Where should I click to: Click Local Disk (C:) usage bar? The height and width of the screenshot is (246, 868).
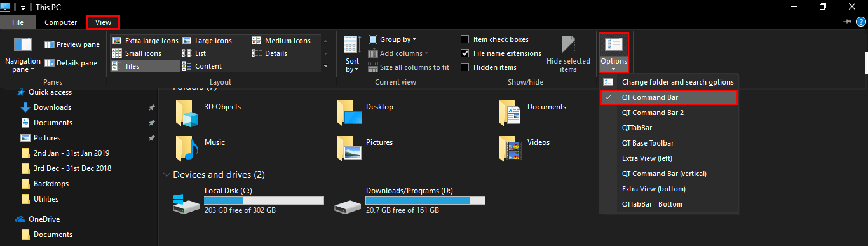coord(264,200)
